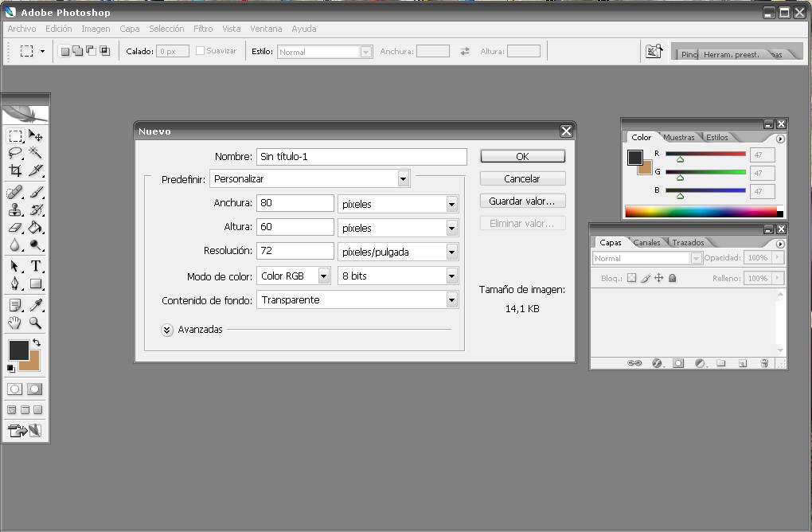Screen dimensions: 812x532
Task: Select the Path Selection tool
Action: coord(16,266)
